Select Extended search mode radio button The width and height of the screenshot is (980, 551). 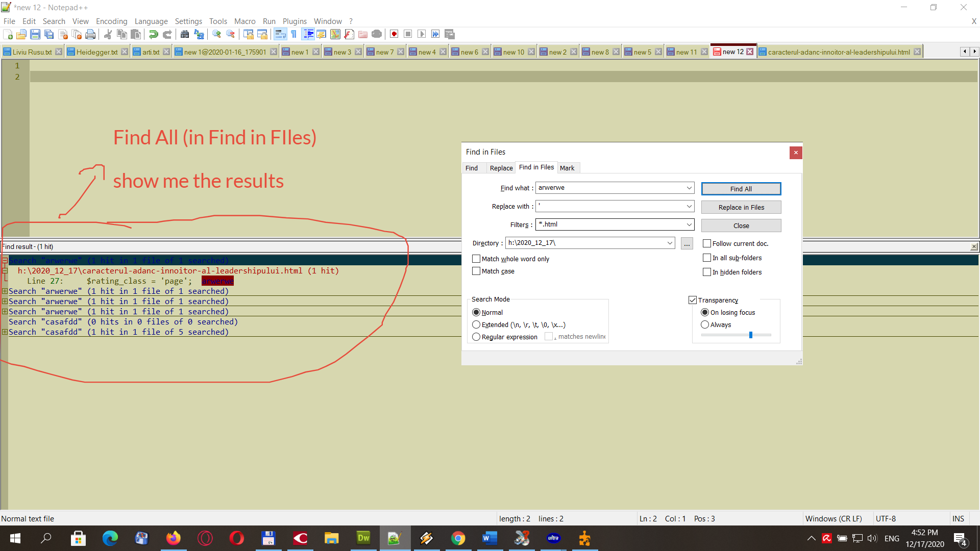pos(478,324)
